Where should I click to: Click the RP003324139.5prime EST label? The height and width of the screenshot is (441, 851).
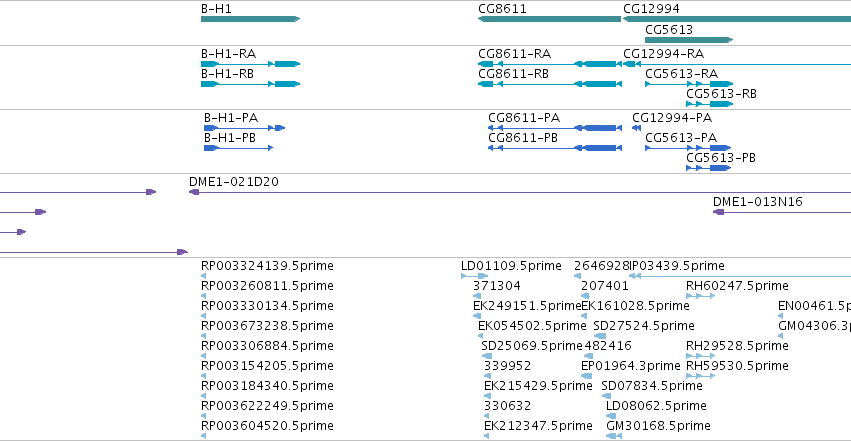click(x=267, y=266)
